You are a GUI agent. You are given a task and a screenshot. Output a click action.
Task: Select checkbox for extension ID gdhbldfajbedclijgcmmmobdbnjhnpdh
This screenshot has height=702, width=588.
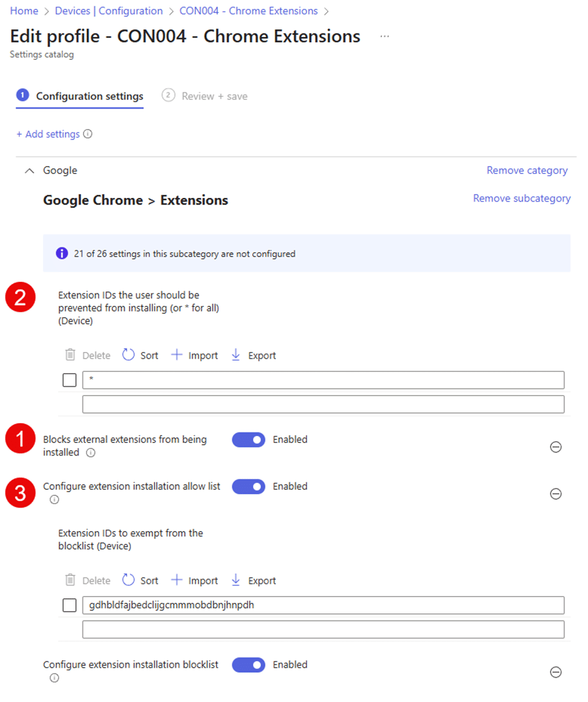pos(70,605)
